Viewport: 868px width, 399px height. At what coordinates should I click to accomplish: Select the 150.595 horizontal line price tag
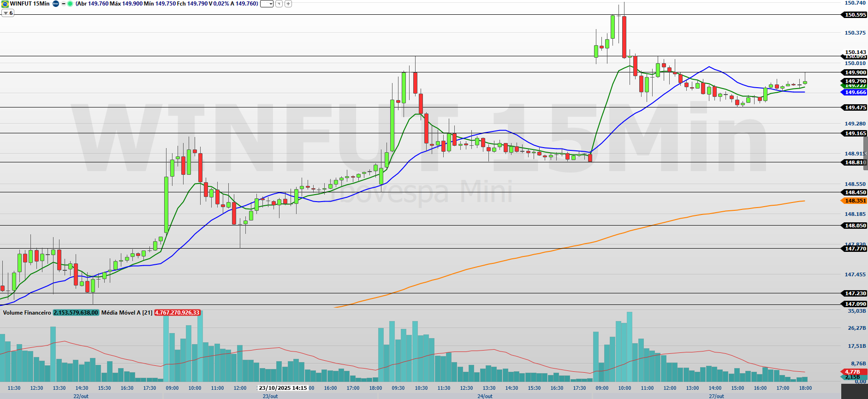(x=855, y=15)
